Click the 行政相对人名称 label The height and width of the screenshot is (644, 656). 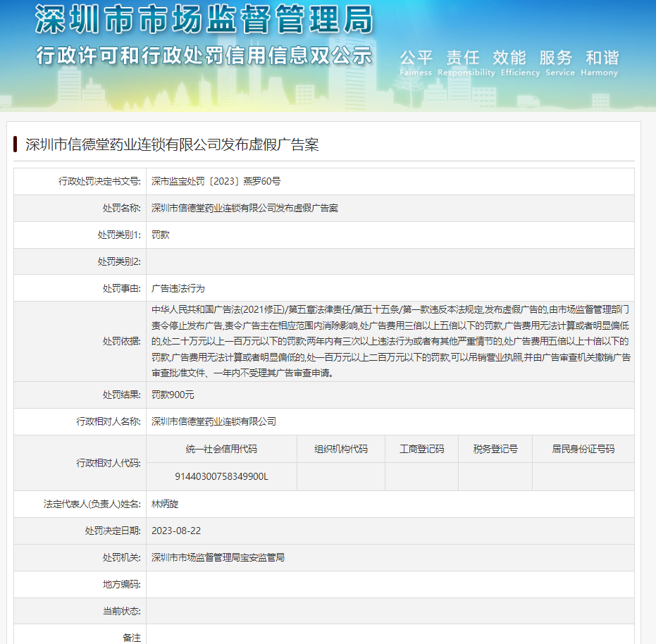(109, 421)
